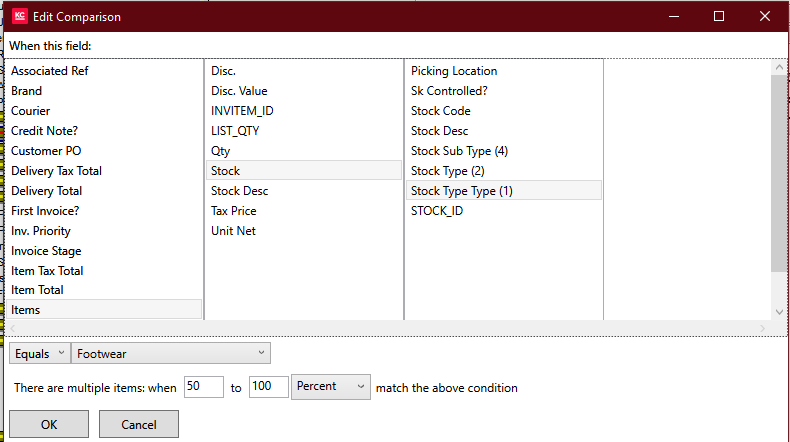Click the horizontal scrollbar right arrow

point(762,329)
